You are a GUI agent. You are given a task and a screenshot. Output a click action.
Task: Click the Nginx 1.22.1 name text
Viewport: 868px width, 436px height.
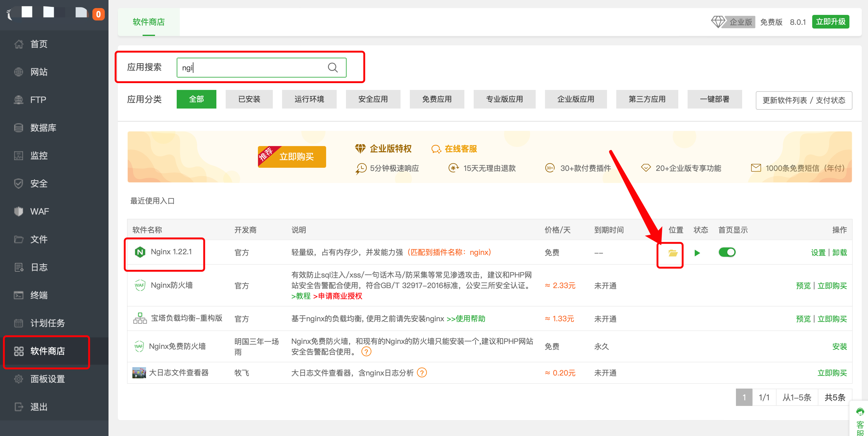tap(171, 252)
